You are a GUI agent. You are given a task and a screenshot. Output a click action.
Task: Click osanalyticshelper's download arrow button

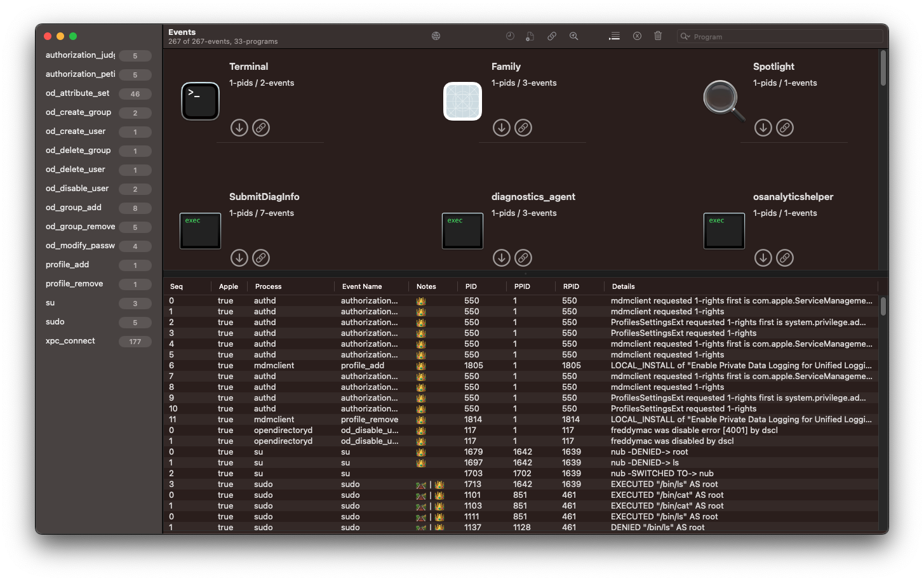coord(763,258)
